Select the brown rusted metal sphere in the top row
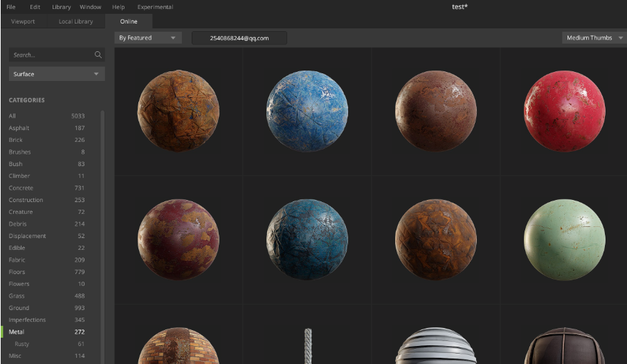 coord(436,111)
